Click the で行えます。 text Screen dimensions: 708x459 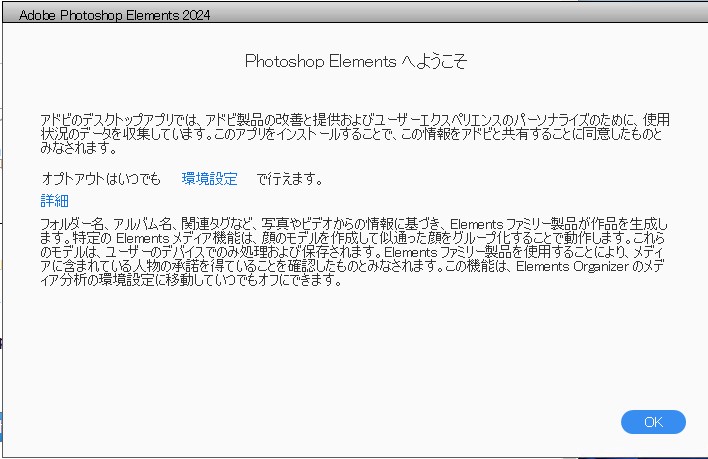pyautogui.click(x=289, y=179)
